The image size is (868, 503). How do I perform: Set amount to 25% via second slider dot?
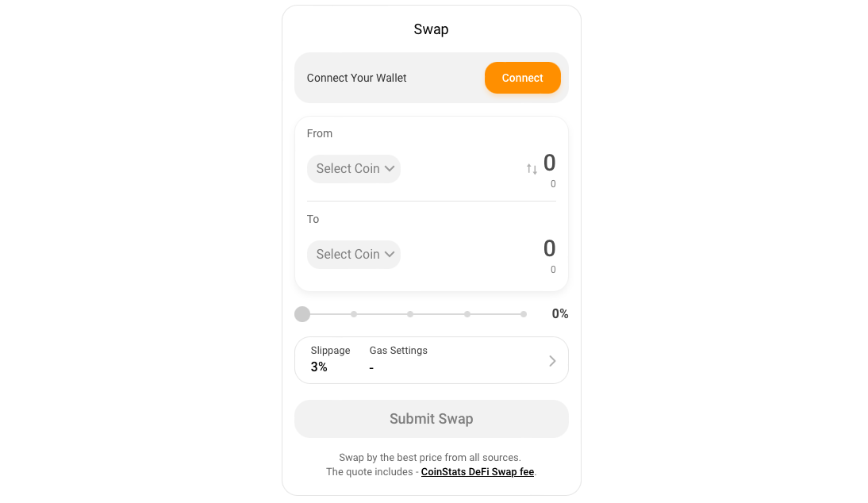pyautogui.click(x=353, y=313)
